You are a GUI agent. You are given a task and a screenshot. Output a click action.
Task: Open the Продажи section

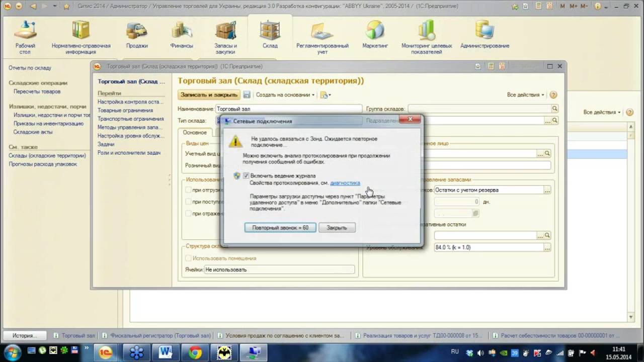click(137, 35)
